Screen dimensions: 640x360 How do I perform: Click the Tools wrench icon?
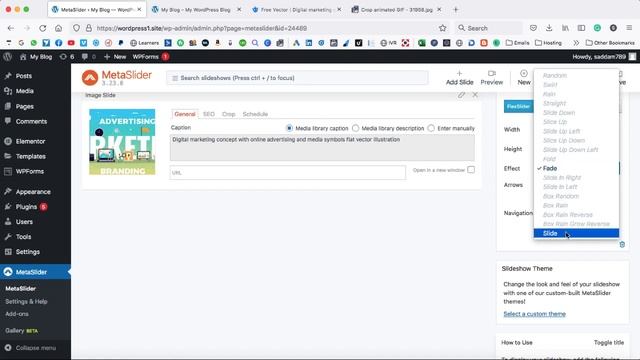tap(8, 237)
